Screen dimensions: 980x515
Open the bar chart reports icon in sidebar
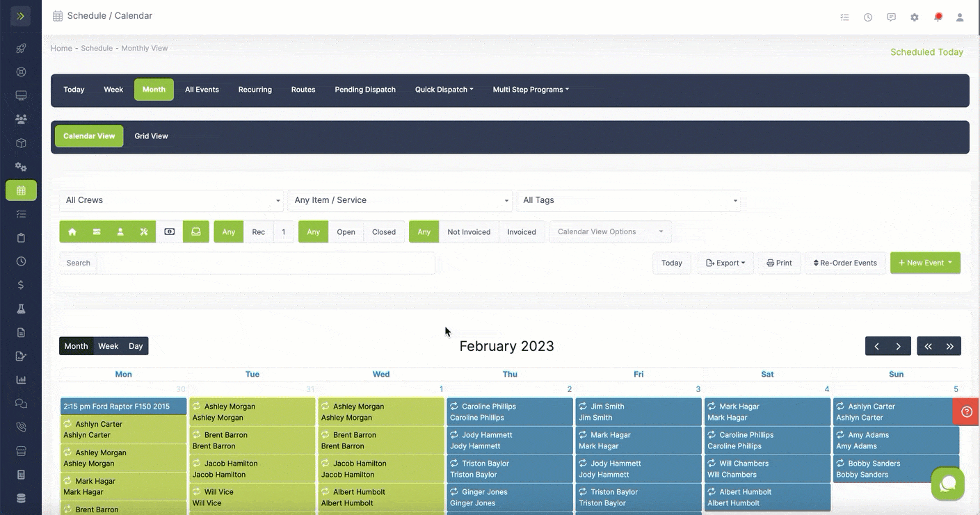21,379
